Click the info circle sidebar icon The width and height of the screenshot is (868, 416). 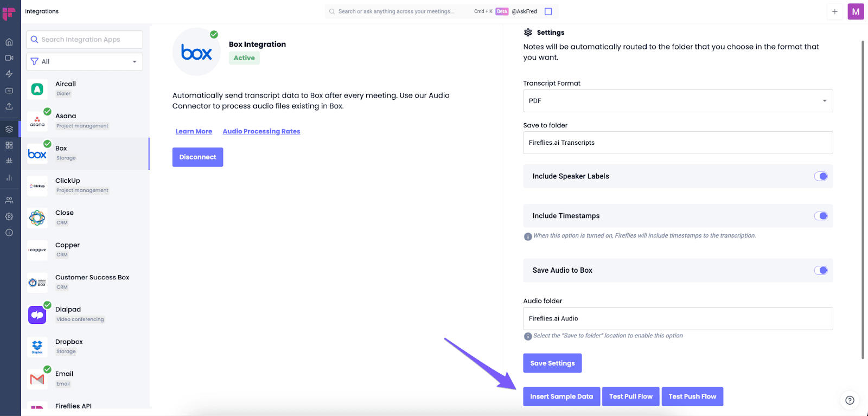9,233
